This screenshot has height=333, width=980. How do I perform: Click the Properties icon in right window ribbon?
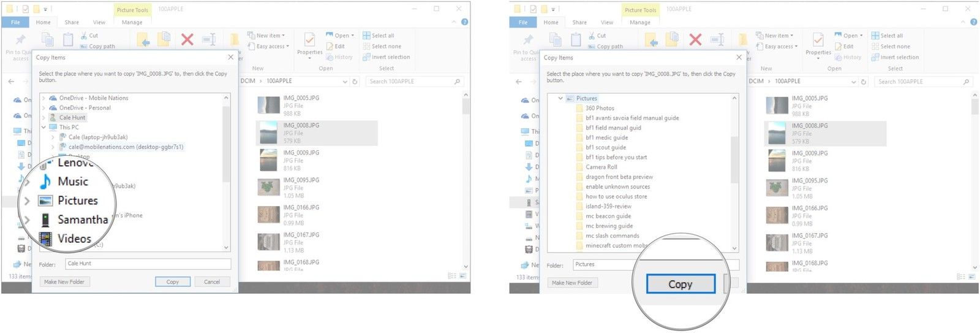coord(818,42)
